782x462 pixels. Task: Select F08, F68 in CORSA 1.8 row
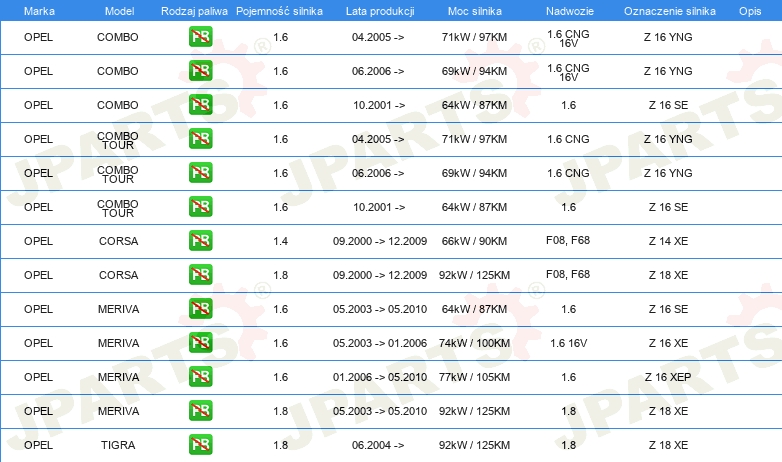coord(568,274)
